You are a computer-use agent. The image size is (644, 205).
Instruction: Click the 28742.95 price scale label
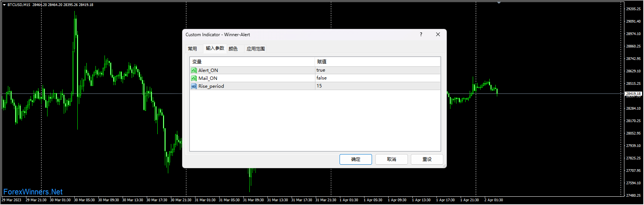tap(633, 59)
